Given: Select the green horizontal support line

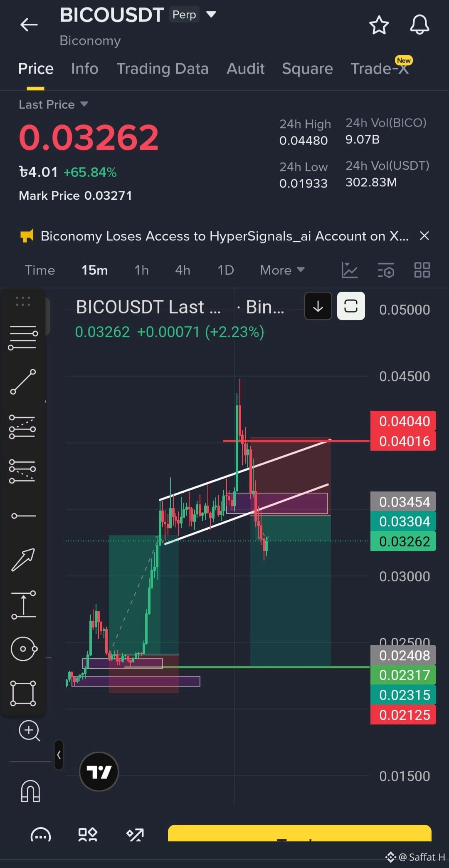Looking at the screenshot, I should (247, 667).
